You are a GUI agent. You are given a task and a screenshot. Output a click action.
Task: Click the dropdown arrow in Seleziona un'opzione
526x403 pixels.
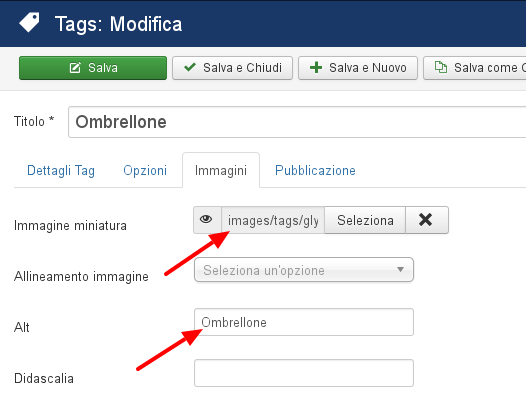point(400,269)
